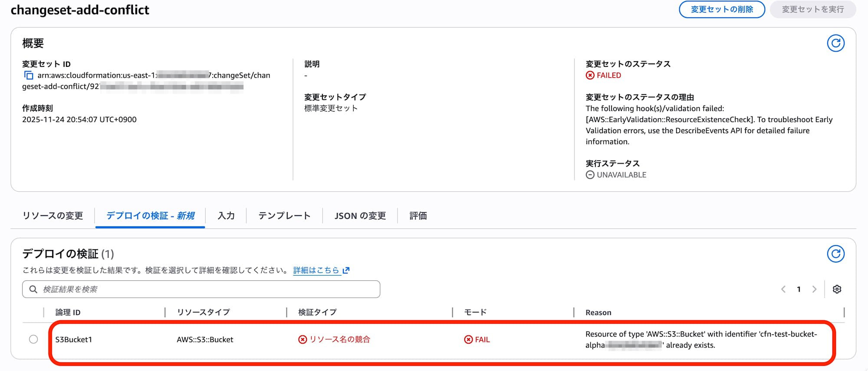
Task: Click the Reason column header
Action: point(598,312)
